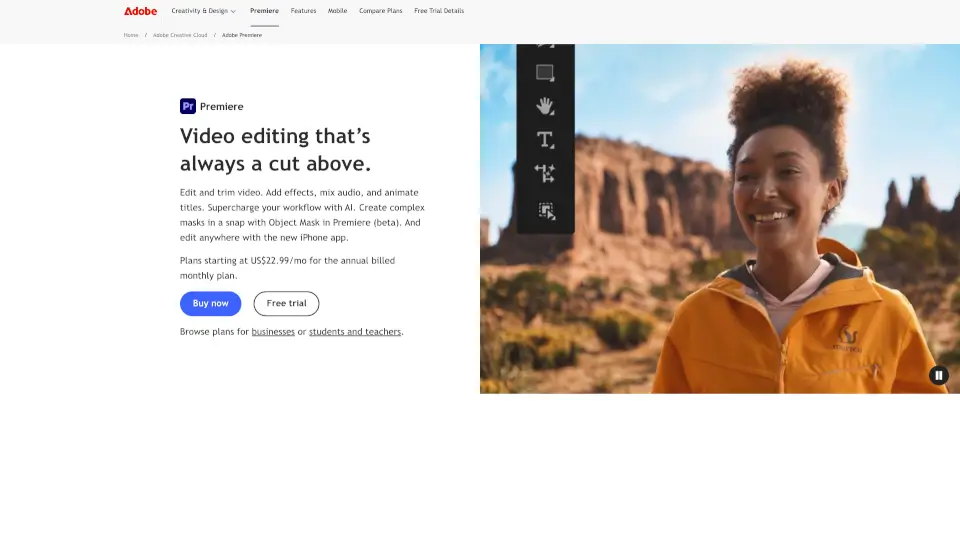Image resolution: width=960 pixels, height=540 pixels.
Task: Open the Premiere tab
Action: [264, 11]
